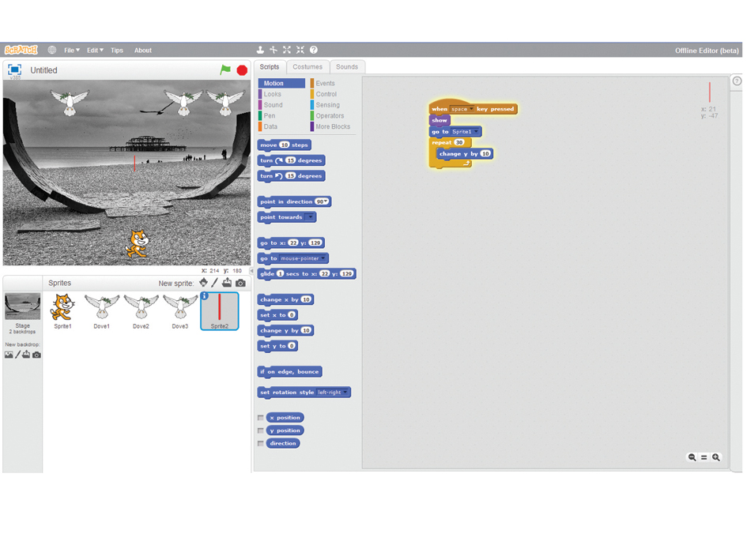Select the Looks block category

(272, 94)
